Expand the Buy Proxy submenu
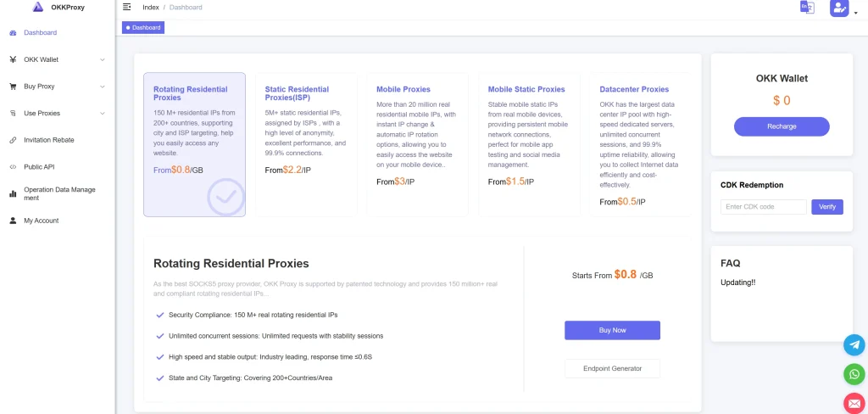The image size is (868, 414). tap(57, 87)
